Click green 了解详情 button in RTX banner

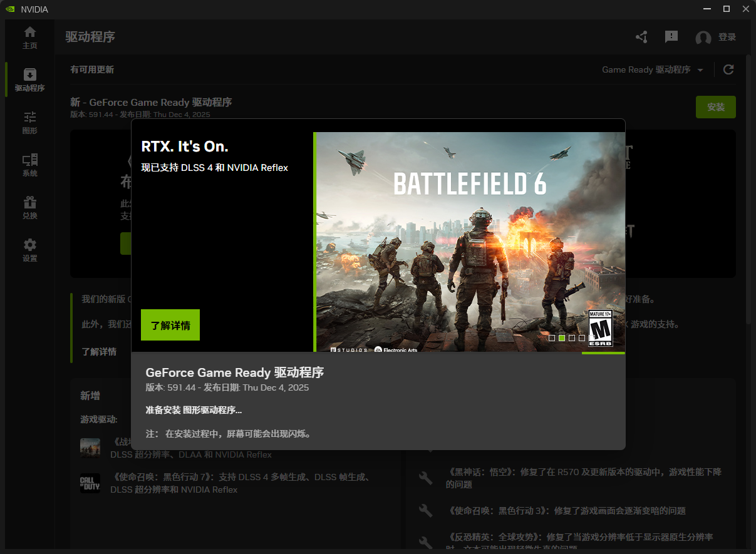pos(170,325)
